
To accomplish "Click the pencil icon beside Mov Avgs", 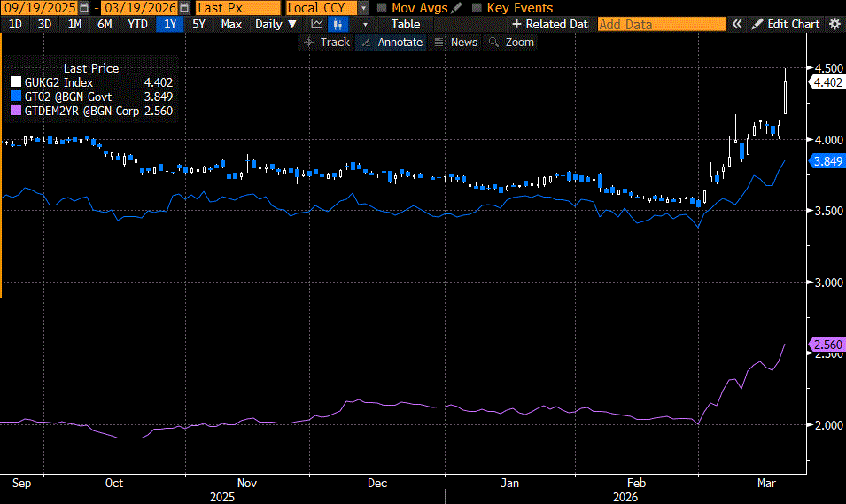I will [456, 8].
